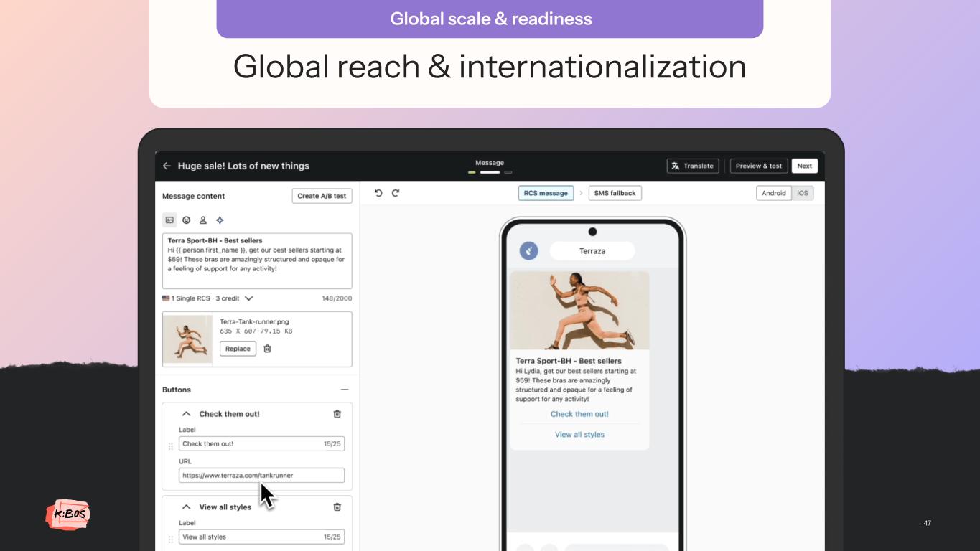Click the terraza.com URL input field
Viewport: 980px width, 551px height.
[261, 475]
